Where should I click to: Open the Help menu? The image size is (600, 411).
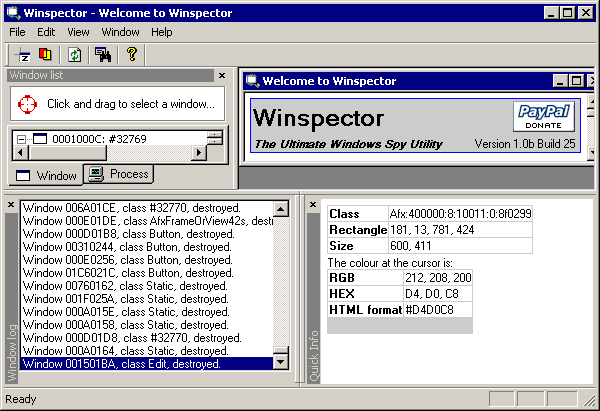point(161,32)
